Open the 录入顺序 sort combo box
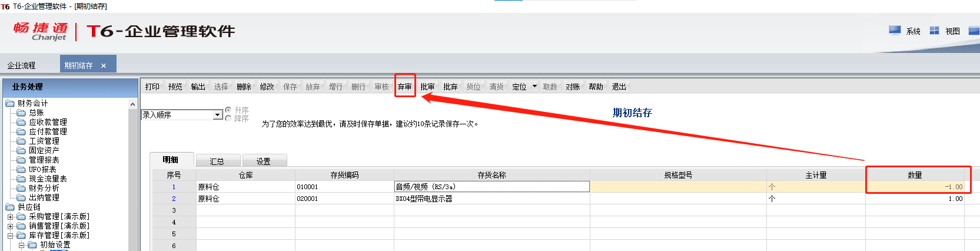980x251 pixels. [182, 115]
